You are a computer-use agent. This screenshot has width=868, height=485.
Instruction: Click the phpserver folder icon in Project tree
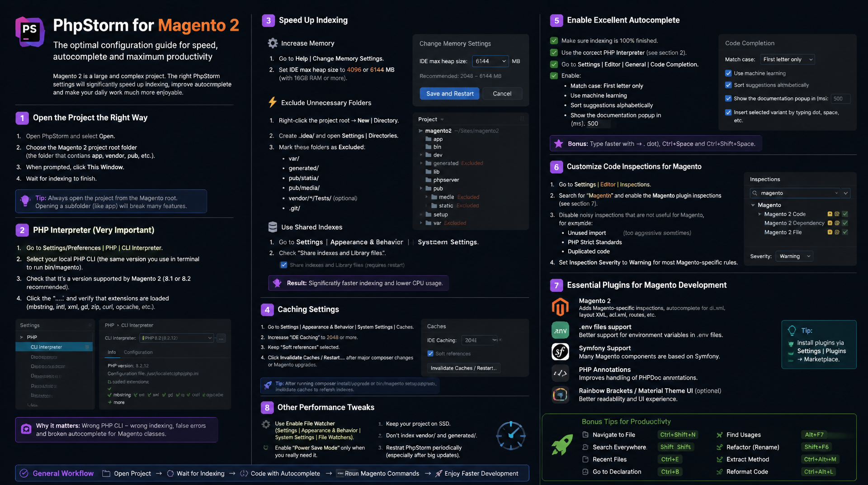[x=428, y=180]
